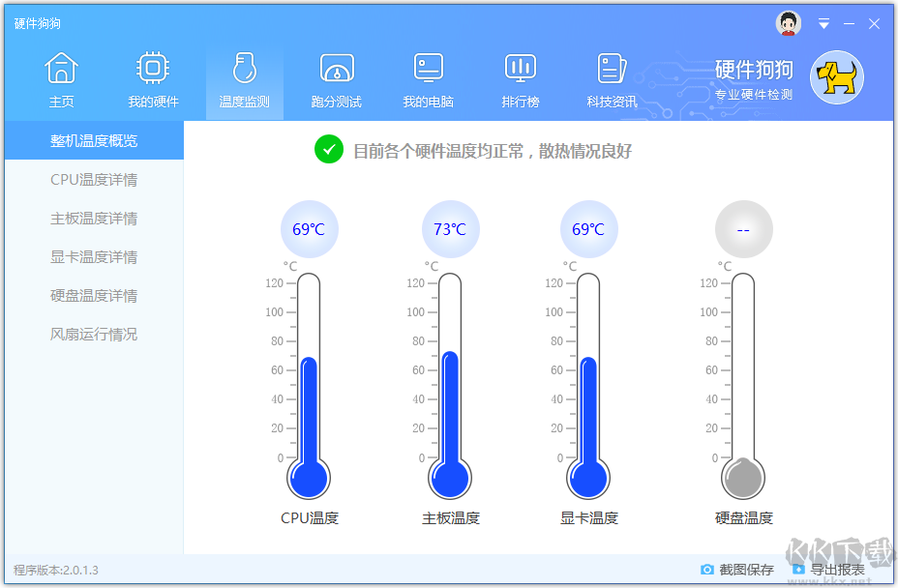898x588 pixels.
Task: Expand the dropdown arrow beside the avatar
Action: 824,22
